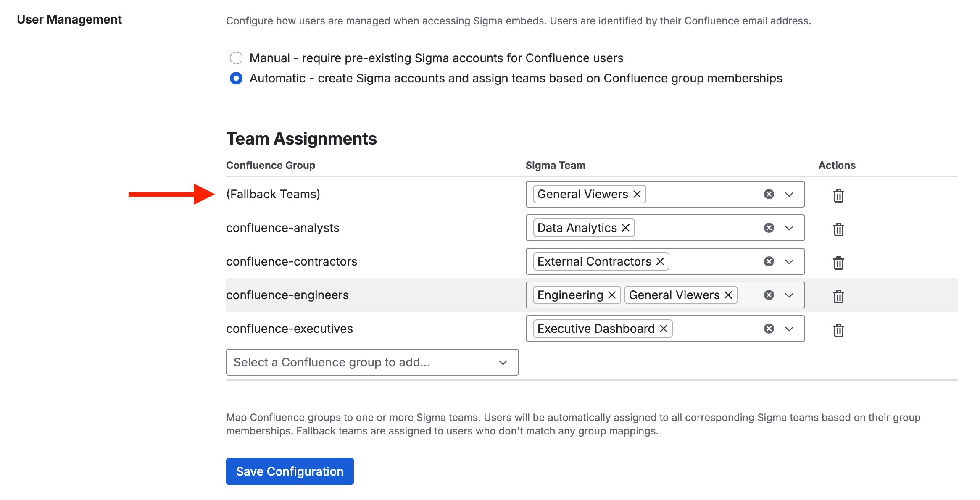980x500 pixels.
Task: Remove Engineering tag from confluence-engineers teams
Action: tap(612, 295)
